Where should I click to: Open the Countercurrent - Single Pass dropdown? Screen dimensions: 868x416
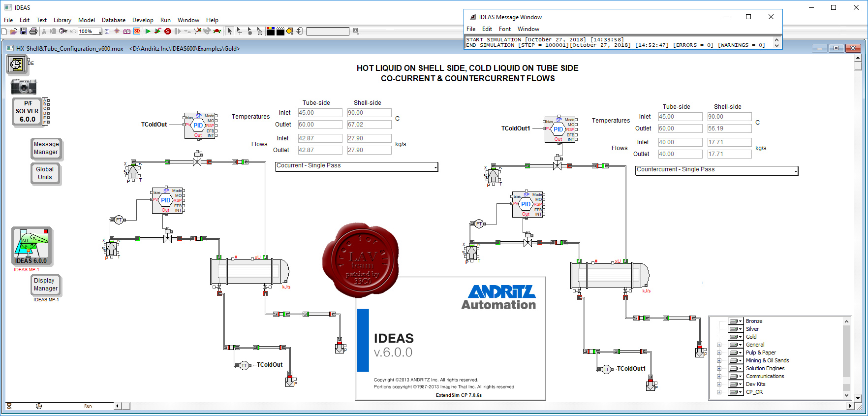(x=717, y=170)
